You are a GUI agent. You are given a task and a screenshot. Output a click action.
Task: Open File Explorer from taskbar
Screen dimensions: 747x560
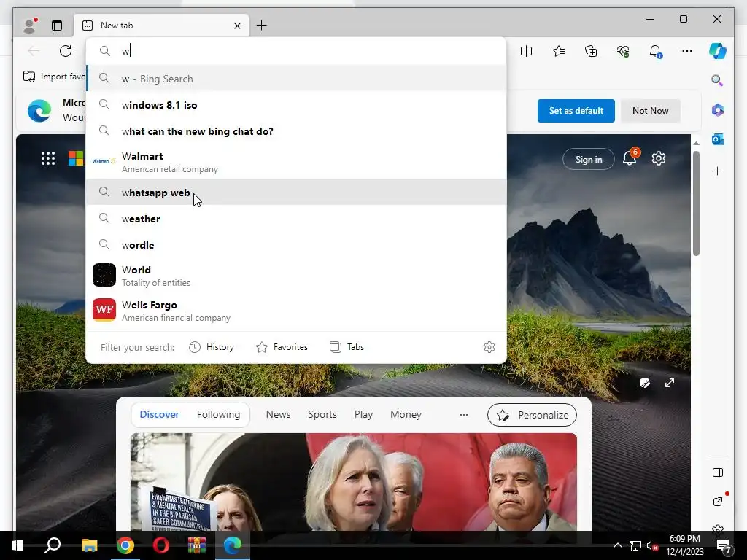point(89,545)
